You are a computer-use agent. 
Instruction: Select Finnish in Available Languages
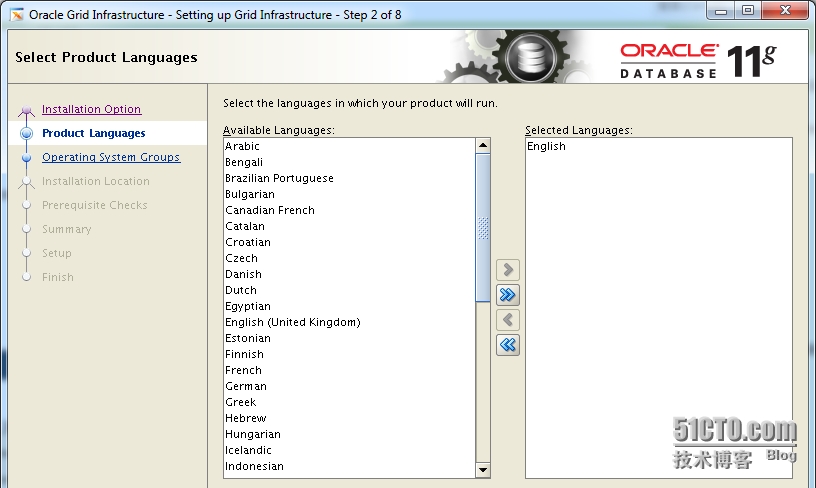(349, 354)
